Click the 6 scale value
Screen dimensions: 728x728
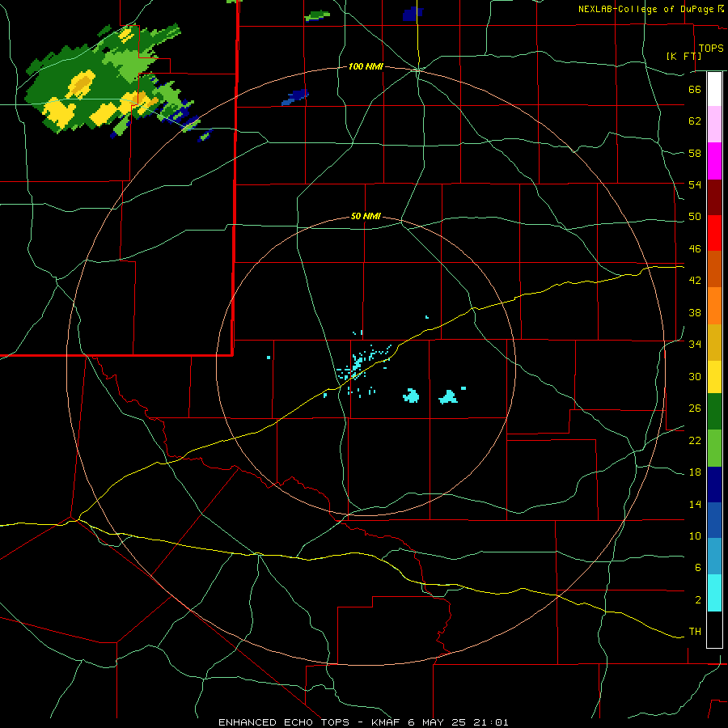point(698,568)
